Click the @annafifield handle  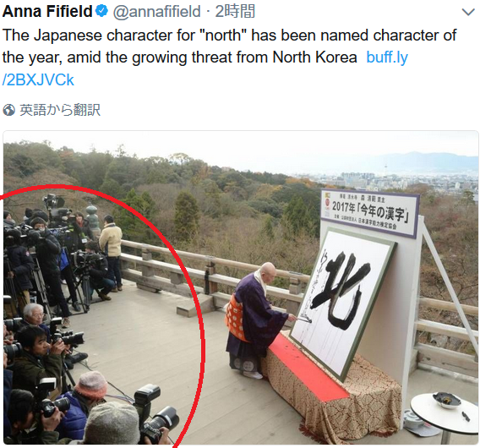coord(156,12)
